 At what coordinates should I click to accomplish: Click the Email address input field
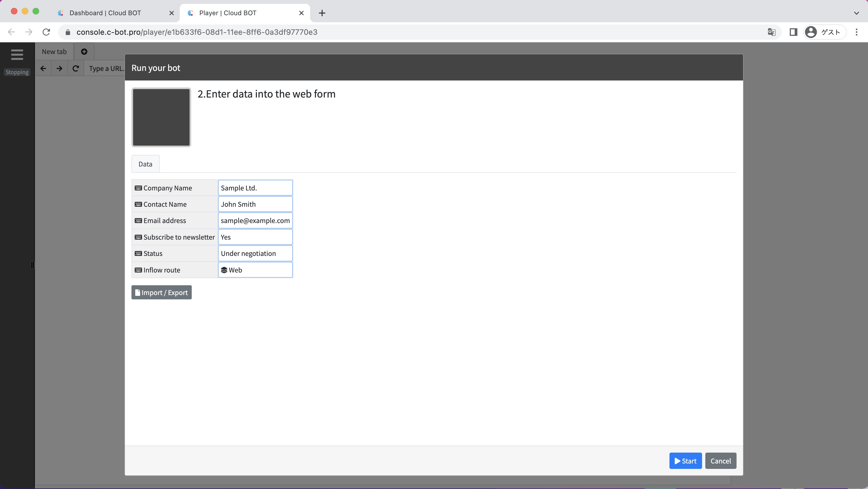coord(255,221)
